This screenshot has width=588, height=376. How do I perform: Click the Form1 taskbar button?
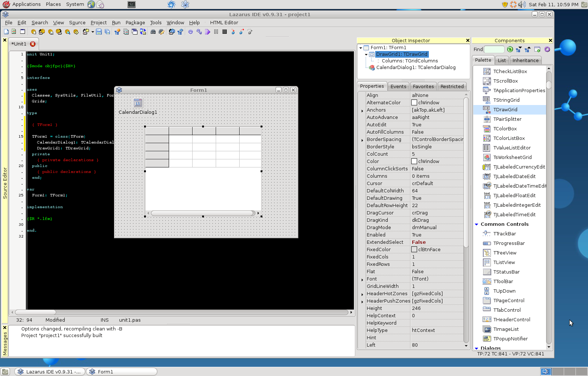coord(122,372)
